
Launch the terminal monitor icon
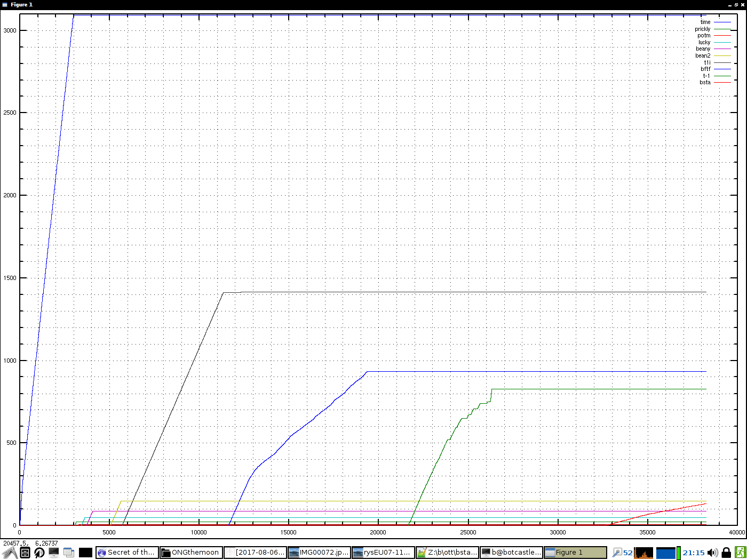coord(54,553)
